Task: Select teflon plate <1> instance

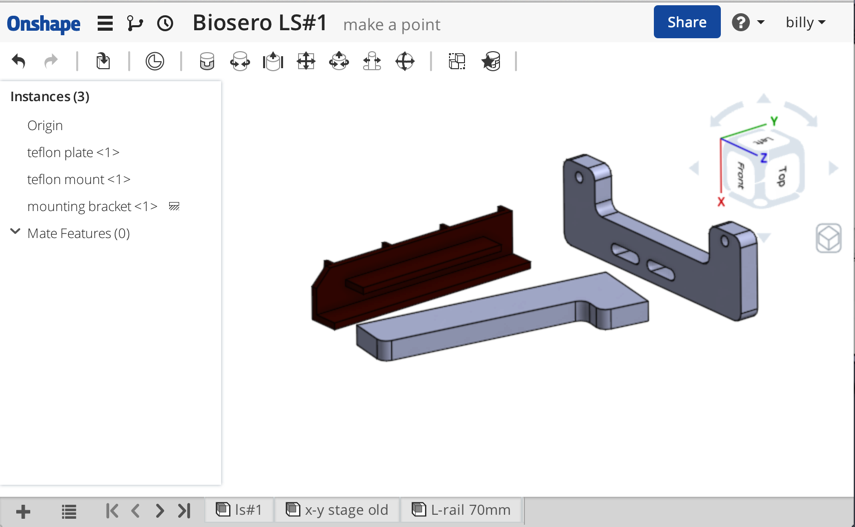Action: [x=73, y=152]
